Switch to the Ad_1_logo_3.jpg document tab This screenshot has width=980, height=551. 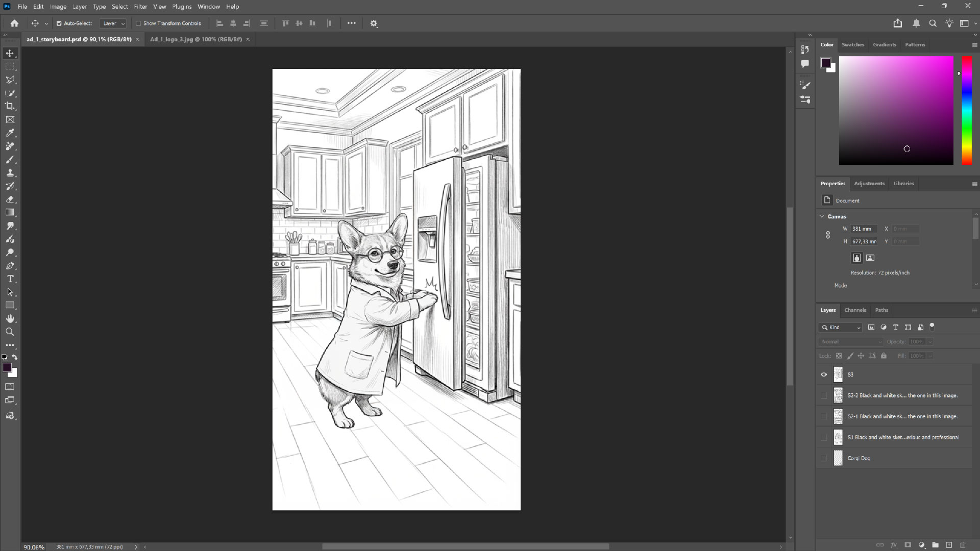[x=196, y=39]
